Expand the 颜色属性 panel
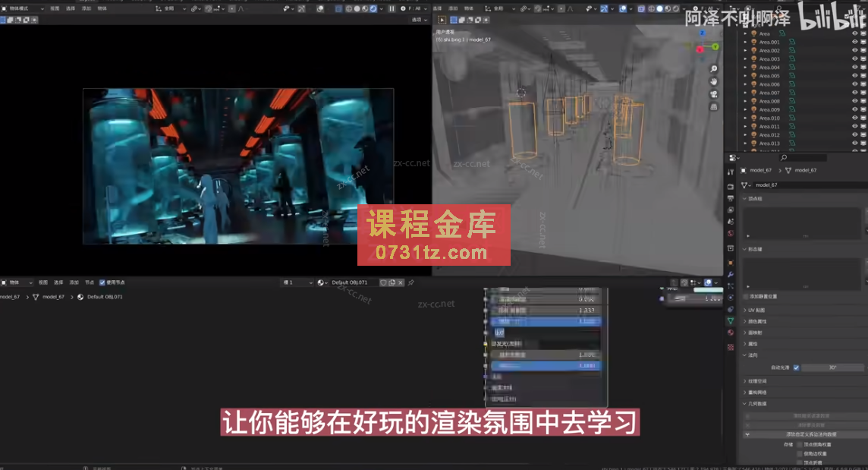 point(745,321)
